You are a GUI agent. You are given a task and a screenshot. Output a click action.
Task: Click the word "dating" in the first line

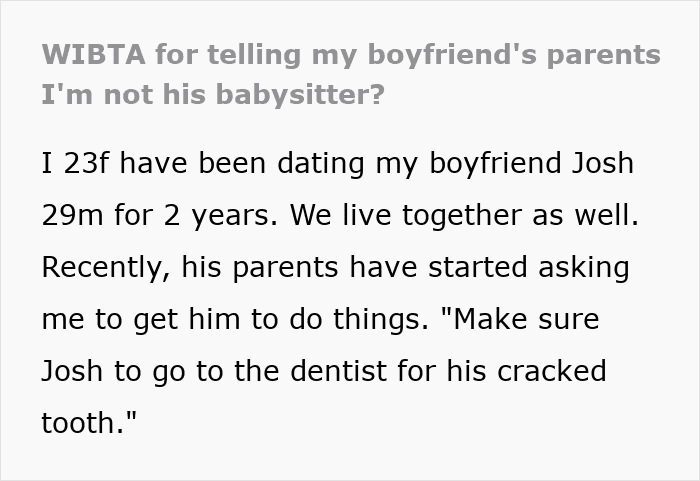[321, 164]
